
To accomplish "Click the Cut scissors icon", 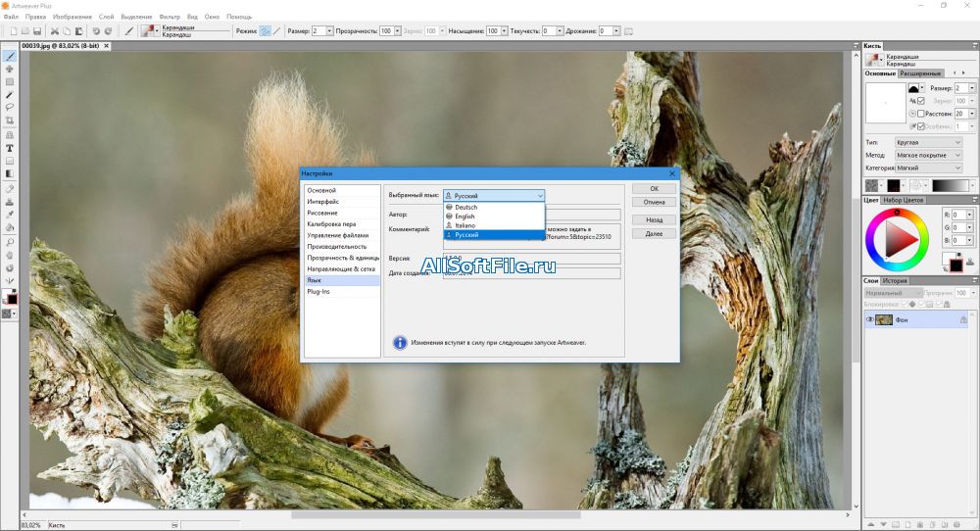I will point(54,31).
